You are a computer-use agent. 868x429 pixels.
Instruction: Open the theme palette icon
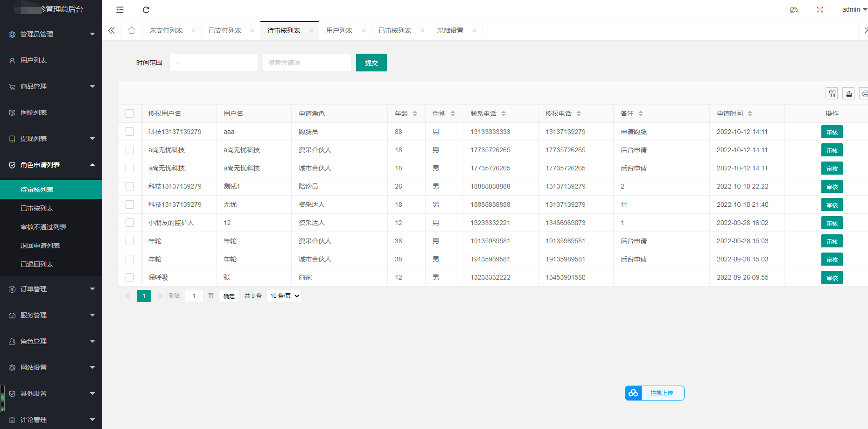click(x=793, y=10)
